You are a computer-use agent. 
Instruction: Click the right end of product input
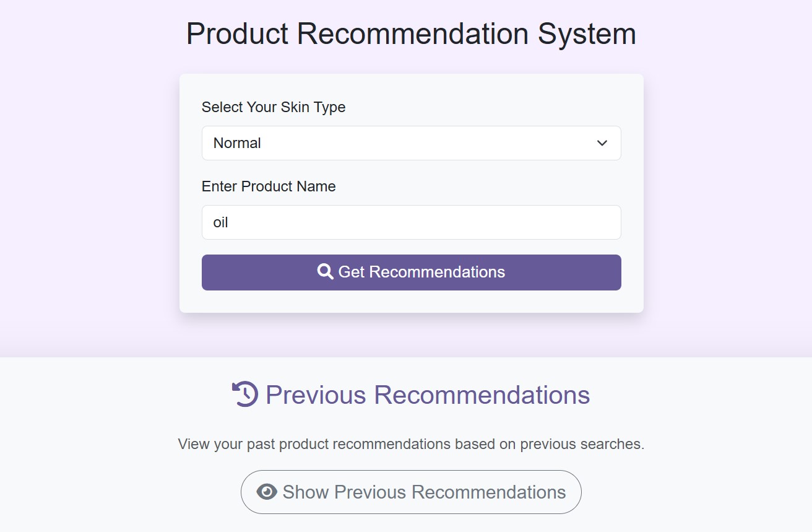(x=607, y=222)
